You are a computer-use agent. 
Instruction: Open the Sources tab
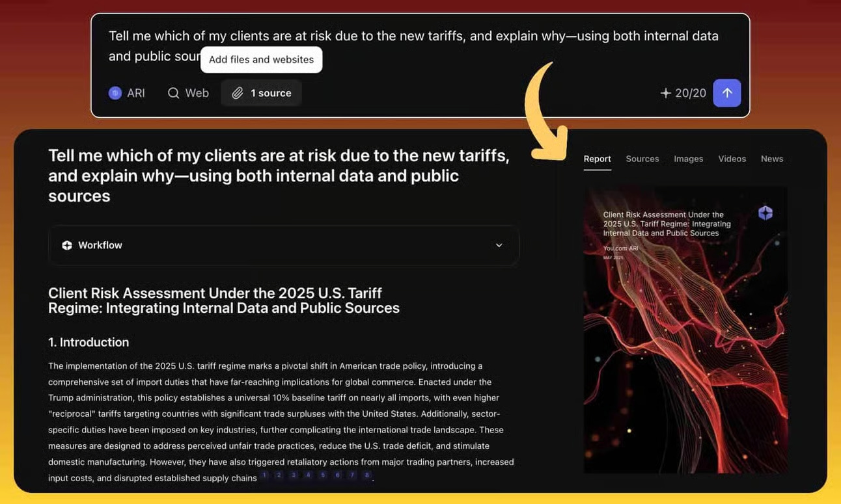(642, 159)
